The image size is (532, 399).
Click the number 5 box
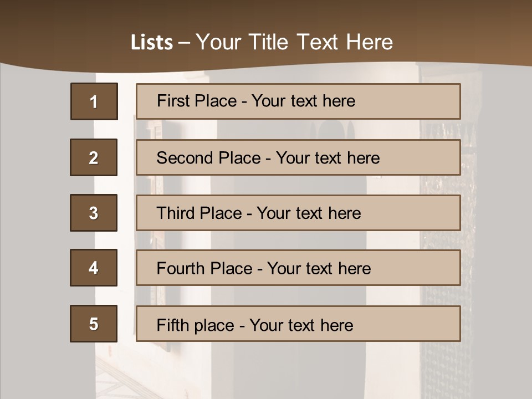[94, 324]
